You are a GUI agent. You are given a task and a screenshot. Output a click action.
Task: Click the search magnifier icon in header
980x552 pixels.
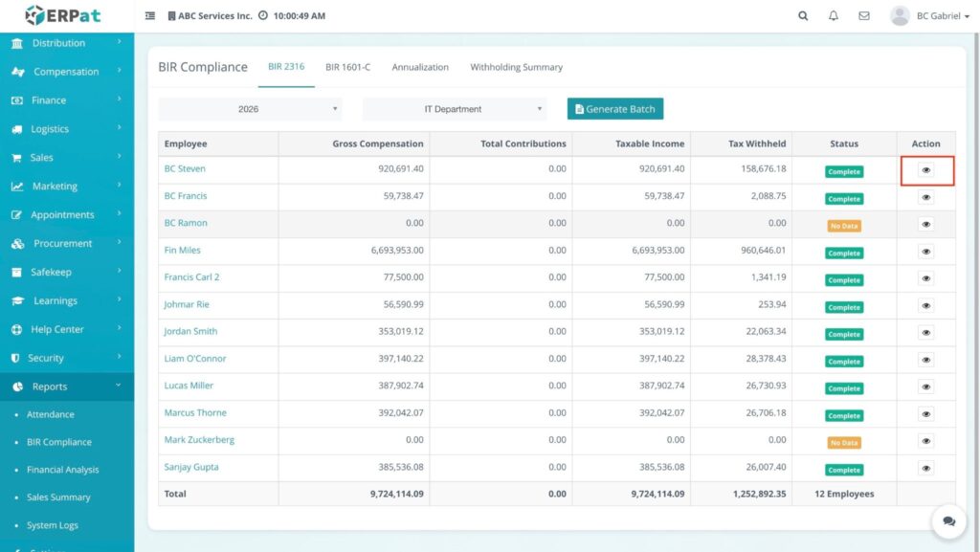point(803,16)
